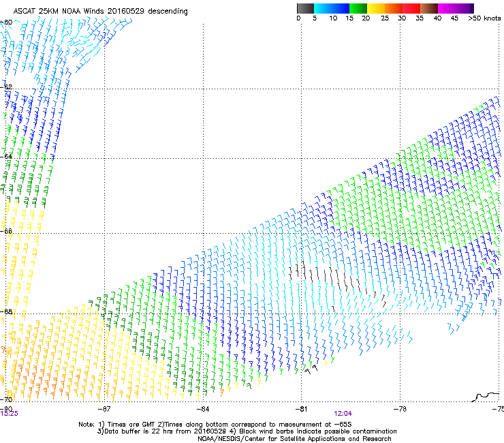The width and height of the screenshot is (504, 443).
Task: Click the red 30-35 knots legend swatch
Action: 411,8
